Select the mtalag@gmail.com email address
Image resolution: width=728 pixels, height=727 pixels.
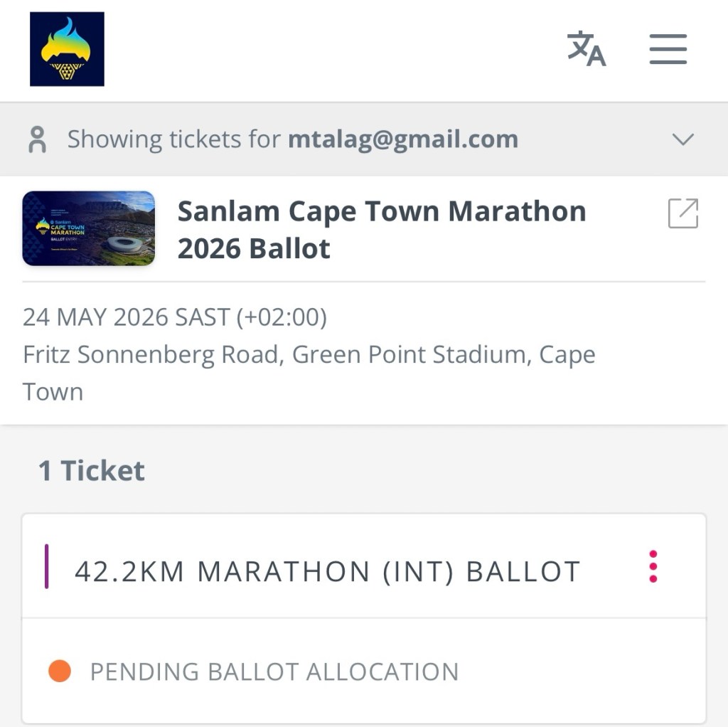tap(402, 139)
